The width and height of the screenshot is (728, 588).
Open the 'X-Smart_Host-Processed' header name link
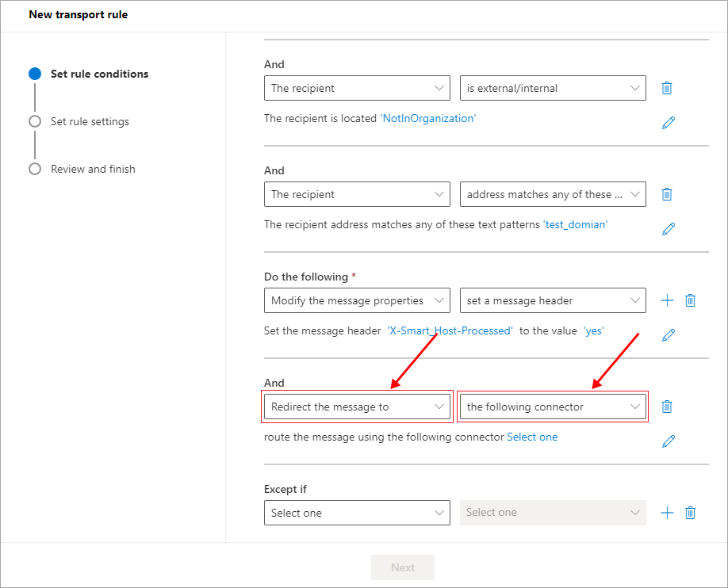pos(450,330)
